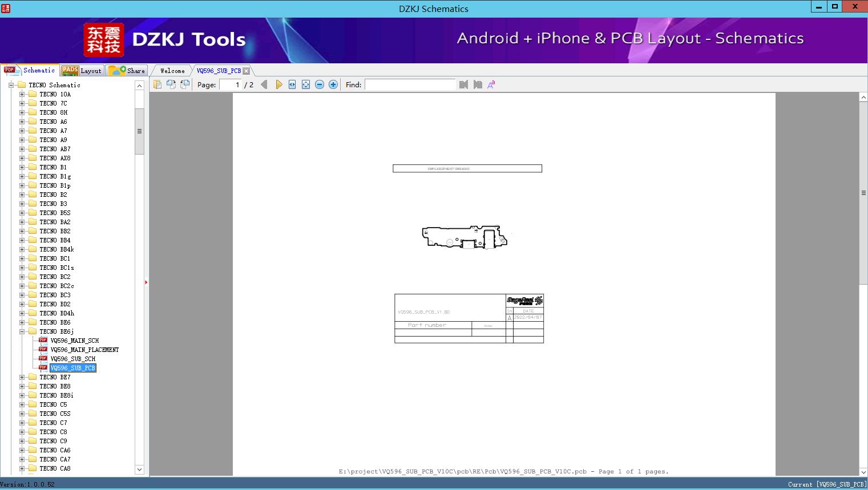Click the PDF icon of VQ596_SUB_SCH
Image resolution: width=868 pixels, height=490 pixels.
tap(43, 359)
